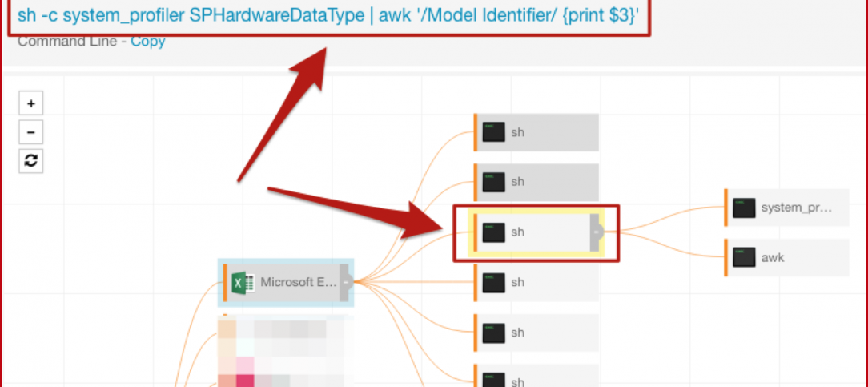Screen dimensions: 868x387
Task: Click the zoom out minus button
Action: (30, 132)
